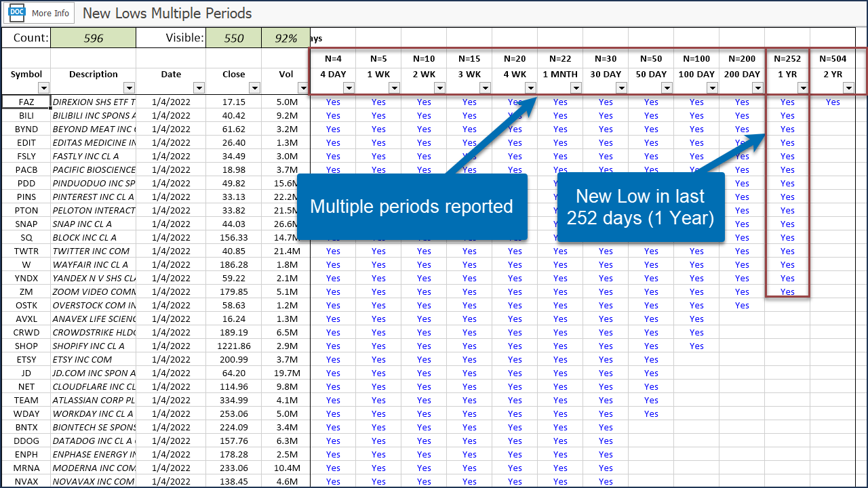Open the Vol column filter dropdown
This screenshot has width=868, height=488.
coord(303,87)
